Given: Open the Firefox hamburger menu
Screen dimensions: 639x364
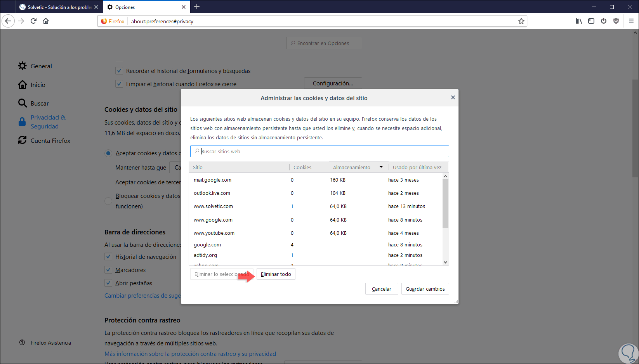Looking at the screenshot, I should 631,21.
